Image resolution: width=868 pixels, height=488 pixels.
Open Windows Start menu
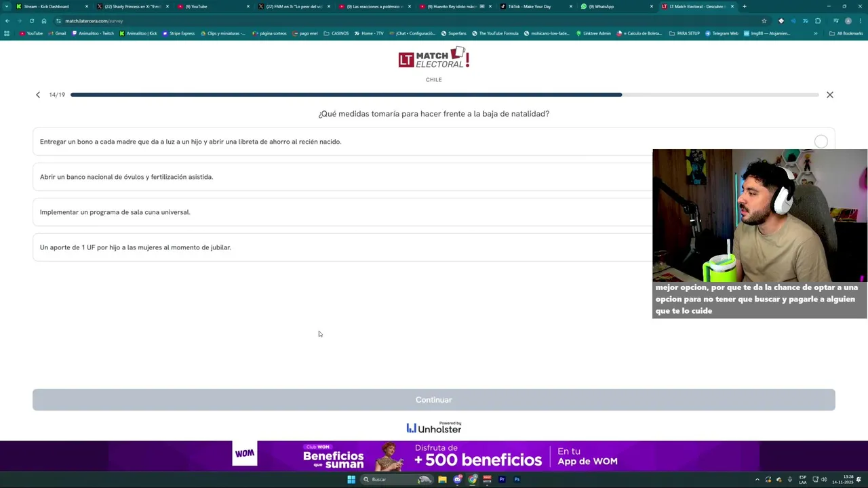351,479
